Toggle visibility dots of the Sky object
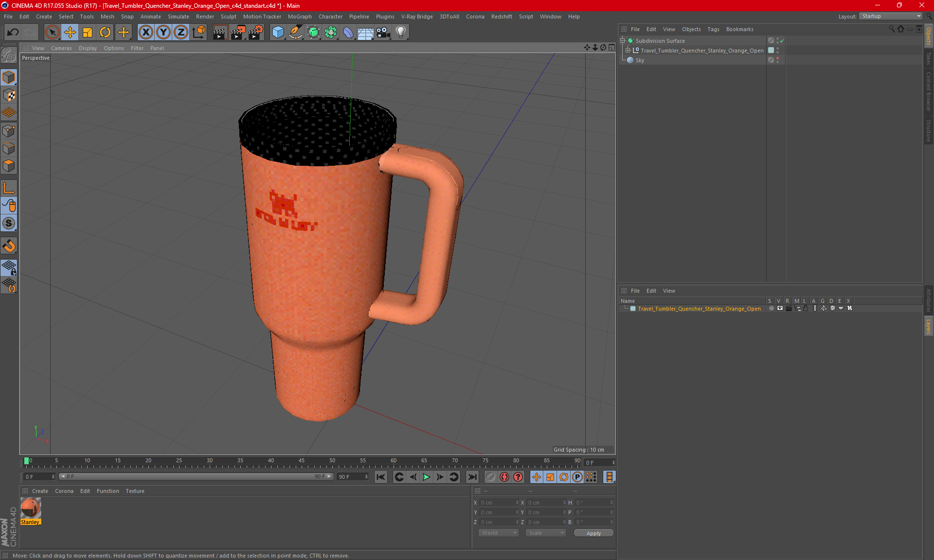This screenshot has height=560, width=934. (777, 60)
